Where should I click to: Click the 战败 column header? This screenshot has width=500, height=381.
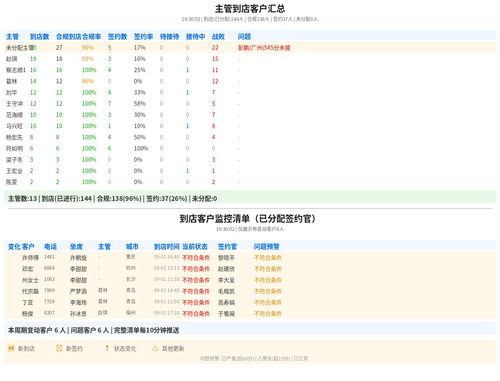218,37
